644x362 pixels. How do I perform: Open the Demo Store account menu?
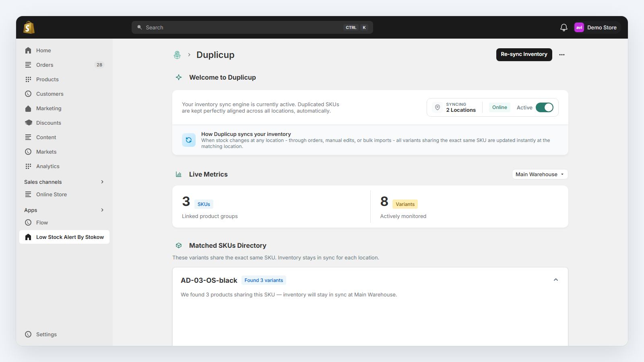pyautogui.click(x=597, y=27)
